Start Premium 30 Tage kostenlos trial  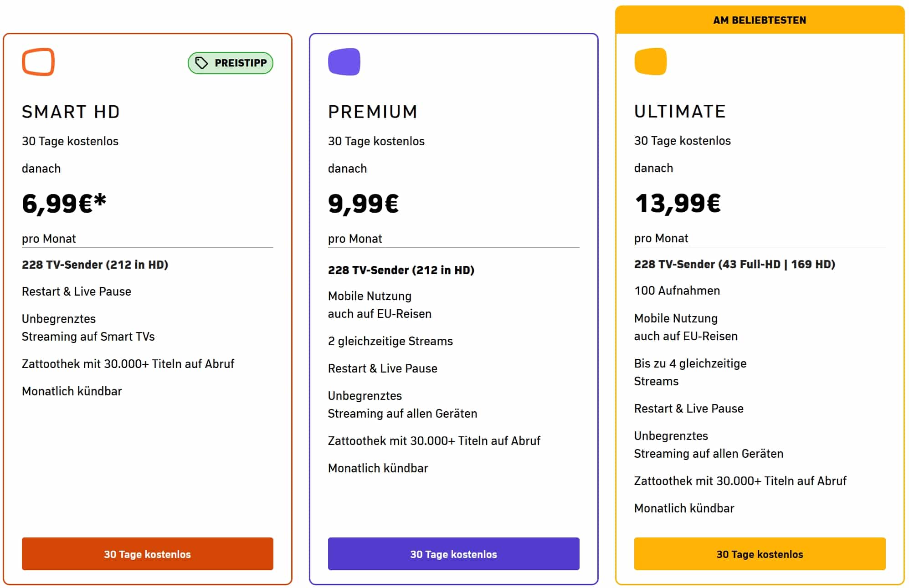pos(454,554)
